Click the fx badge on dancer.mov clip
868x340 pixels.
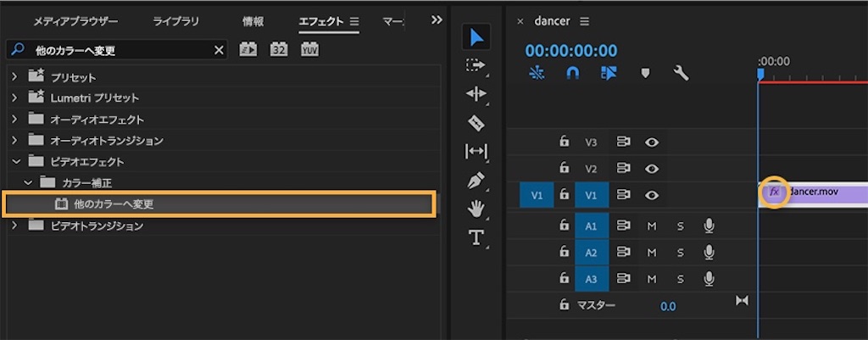(774, 192)
